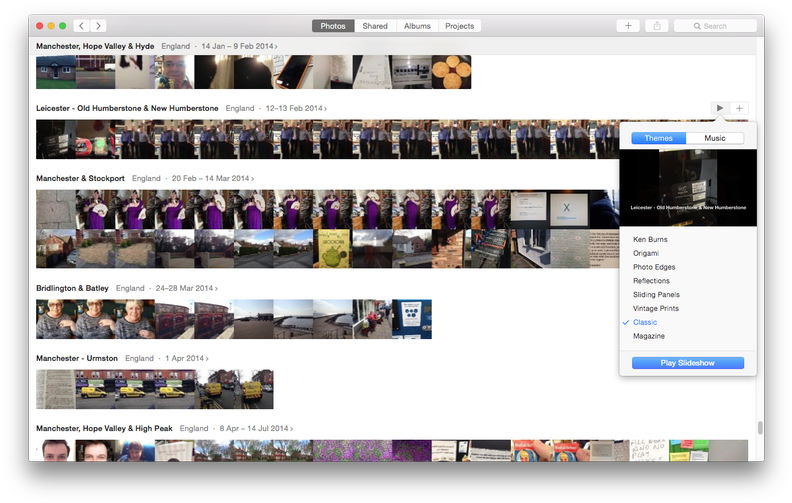Open the purple flowers thumbnail
The height and width of the screenshot is (503, 792).
click(x=353, y=450)
